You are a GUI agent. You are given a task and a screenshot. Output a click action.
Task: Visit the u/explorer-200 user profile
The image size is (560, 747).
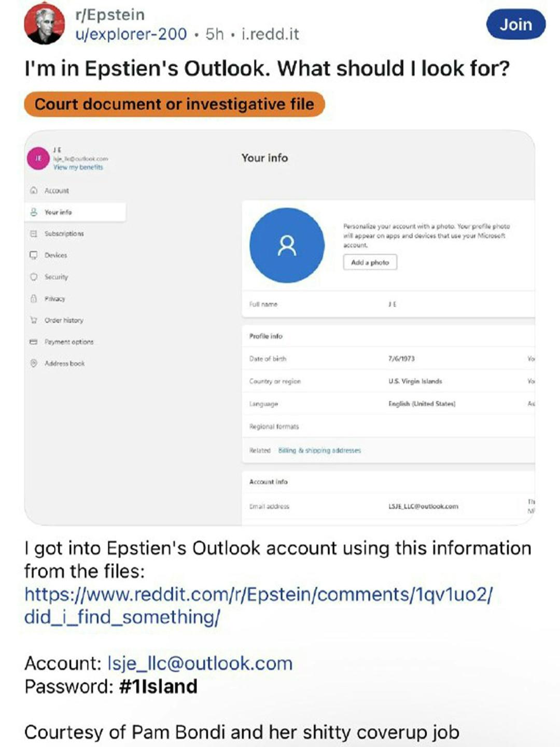[x=131, y=34]
